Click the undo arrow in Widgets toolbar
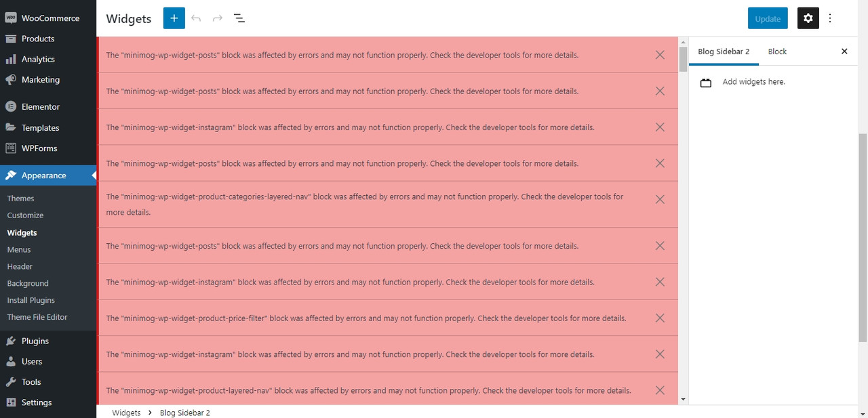The width and height of the screenshot is (868, 418). tap(196, 18)
